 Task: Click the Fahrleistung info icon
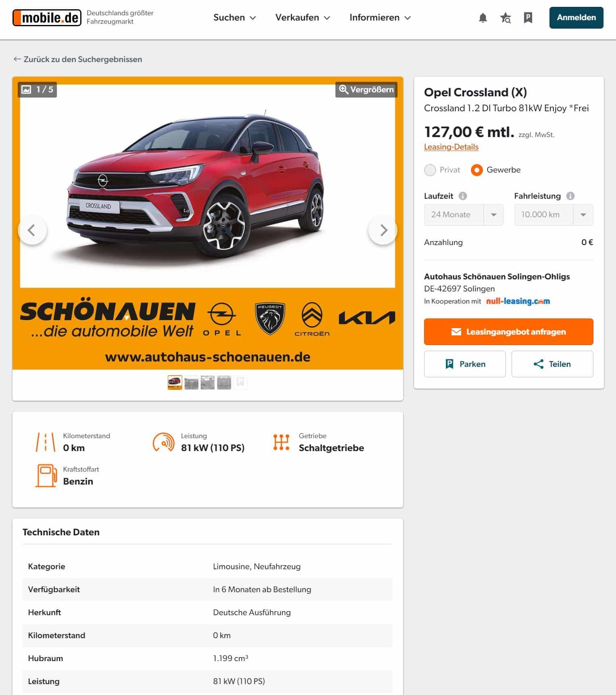pos(570,196)
